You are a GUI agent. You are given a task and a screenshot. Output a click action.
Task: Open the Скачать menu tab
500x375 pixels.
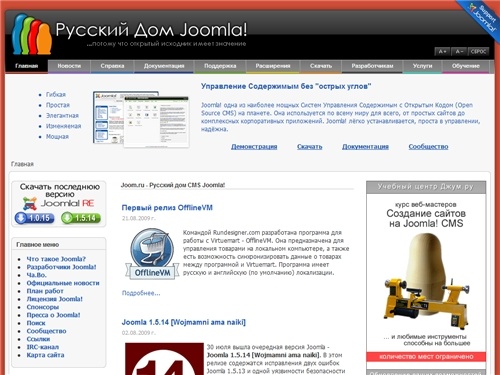[x=321, y=66]
